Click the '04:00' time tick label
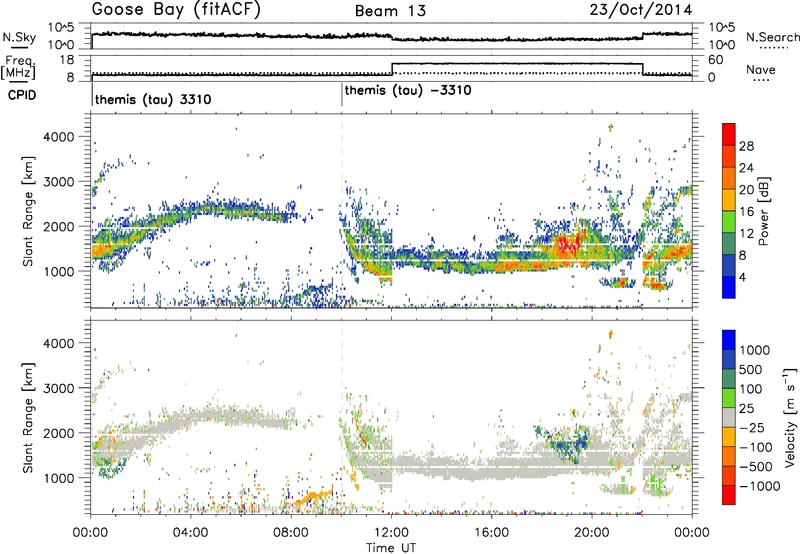 tap(191, 533)
